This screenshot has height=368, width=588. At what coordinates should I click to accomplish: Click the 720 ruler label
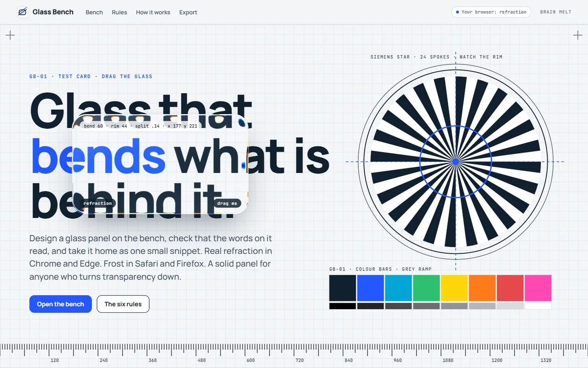point(300,360)
